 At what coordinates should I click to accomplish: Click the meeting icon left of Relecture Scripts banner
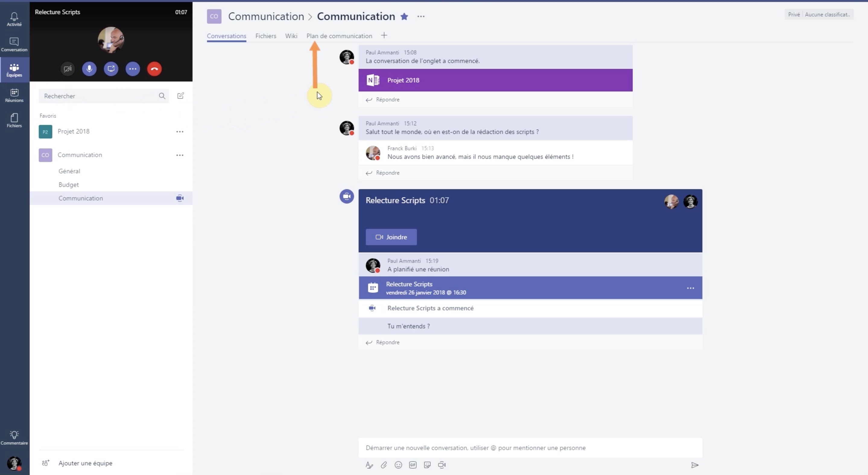347,196
